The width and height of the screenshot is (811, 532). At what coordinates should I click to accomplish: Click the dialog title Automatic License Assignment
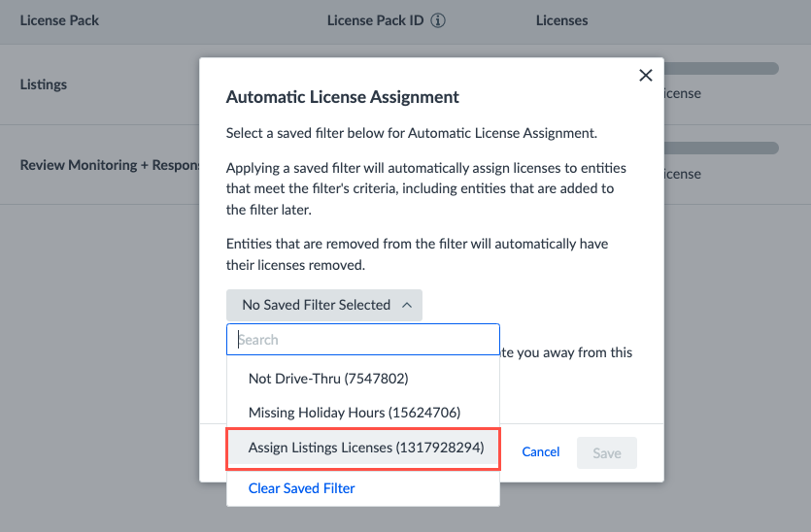tap(343, 97)
